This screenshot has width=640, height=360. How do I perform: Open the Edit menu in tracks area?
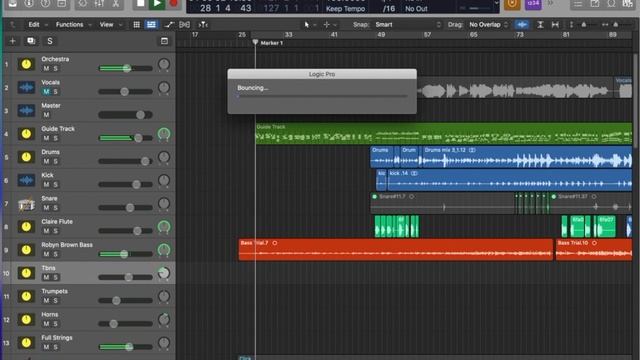coord(37,24)
